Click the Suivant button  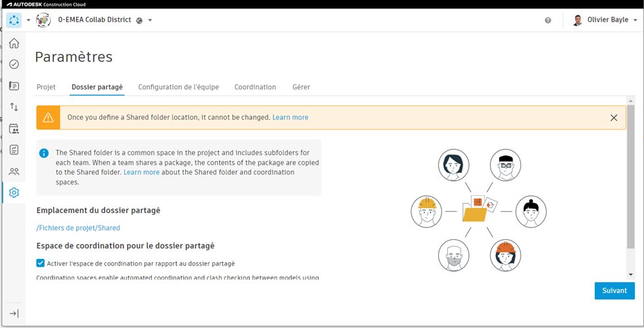coord(614,291)
